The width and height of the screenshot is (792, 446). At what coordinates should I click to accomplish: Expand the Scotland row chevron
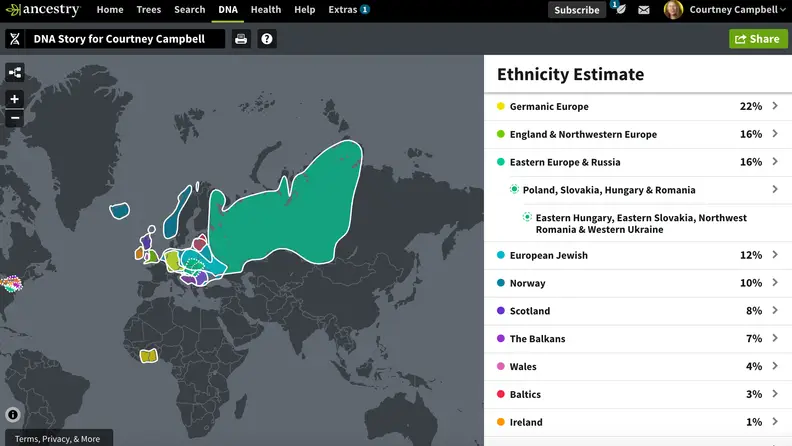click(775, 310)
